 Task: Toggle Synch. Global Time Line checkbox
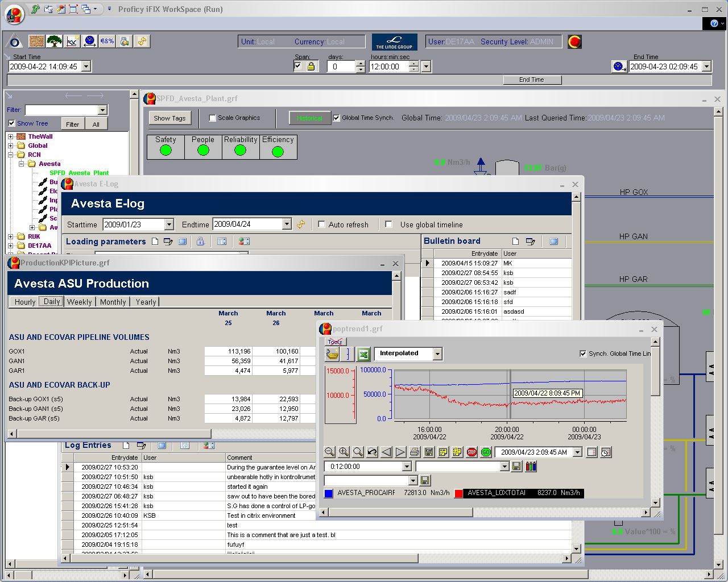(x=583, y=354)
